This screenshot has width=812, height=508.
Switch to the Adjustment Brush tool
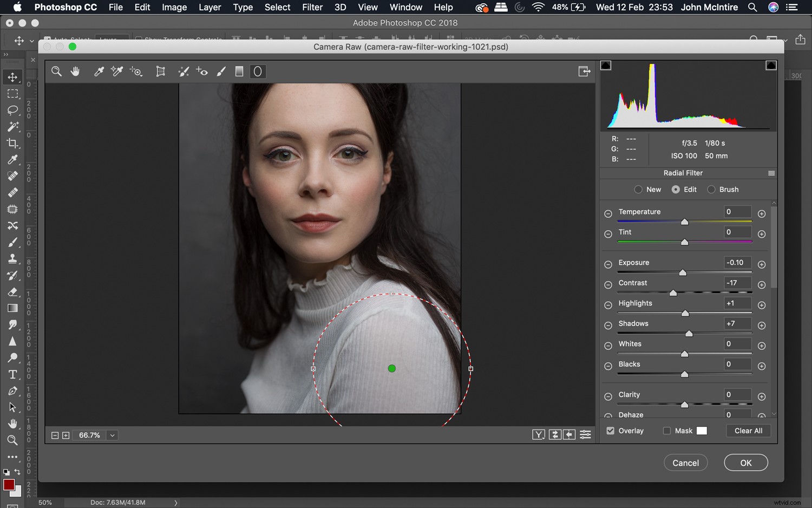(x=220, y=71)
